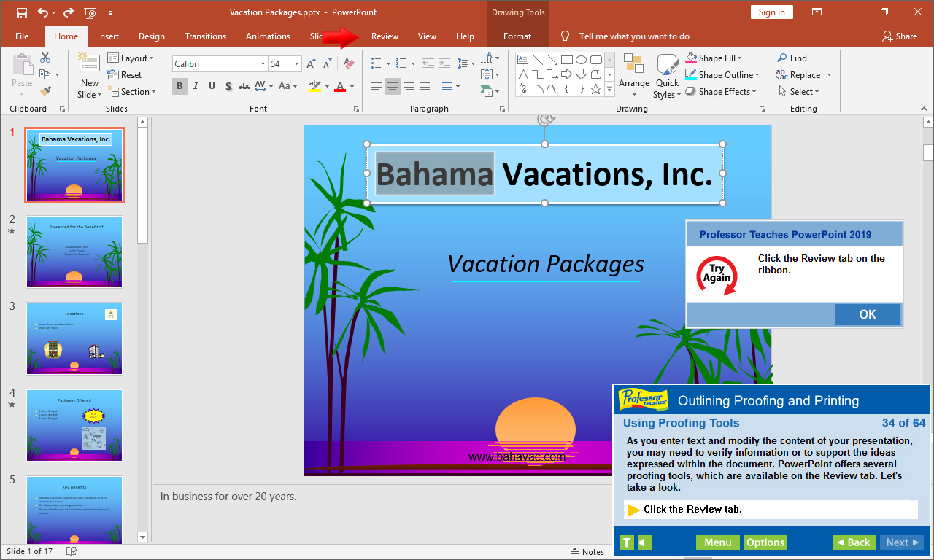The image size is (934, 560).
Task: Click the Save icon in title bar
Action: pos(21,12)
